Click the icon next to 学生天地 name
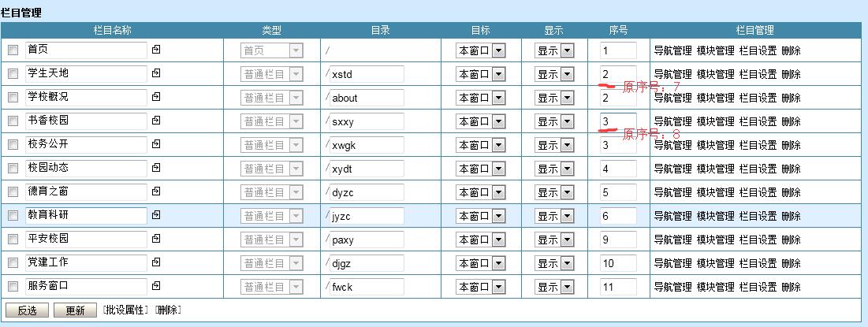This screenshot has height=327, width=868. (156, 74)
